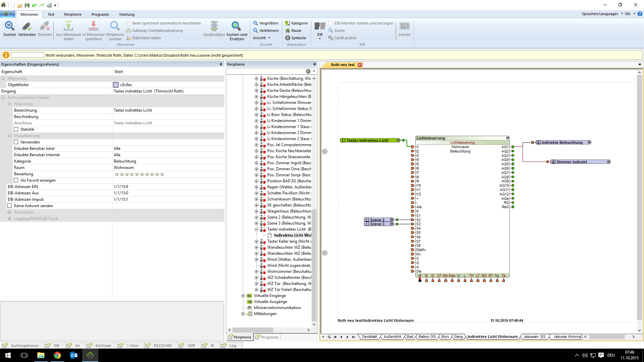Click the Verkleinern zoom-out icon
The image size is (644, 362).
[x=256, y=31]
